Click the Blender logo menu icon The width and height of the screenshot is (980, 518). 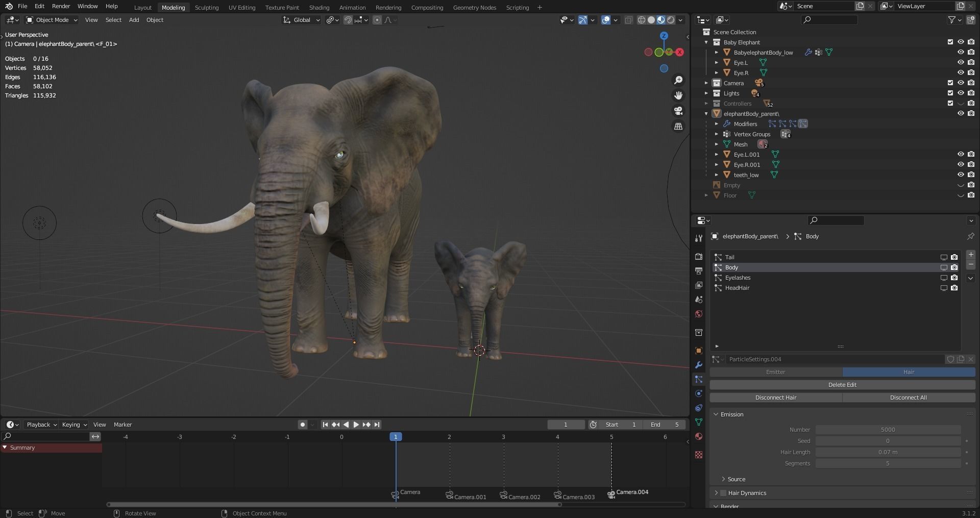point(9,6)
